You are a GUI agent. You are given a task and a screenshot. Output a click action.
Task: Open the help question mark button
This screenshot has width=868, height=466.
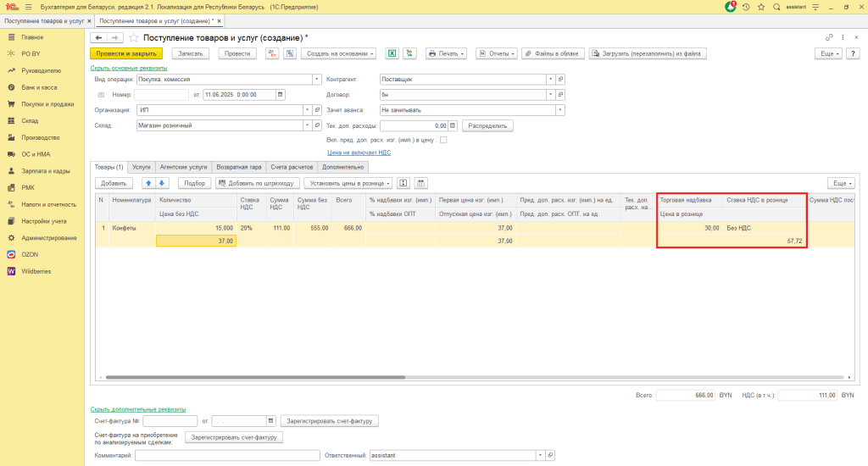pos(853,53)
